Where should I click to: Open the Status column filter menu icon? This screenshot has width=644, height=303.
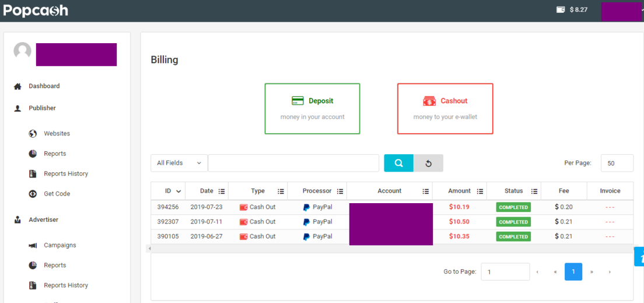(534, 191)
